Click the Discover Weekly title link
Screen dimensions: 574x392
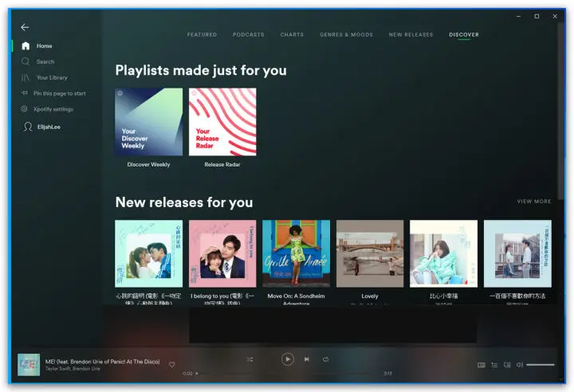[148, 165]
